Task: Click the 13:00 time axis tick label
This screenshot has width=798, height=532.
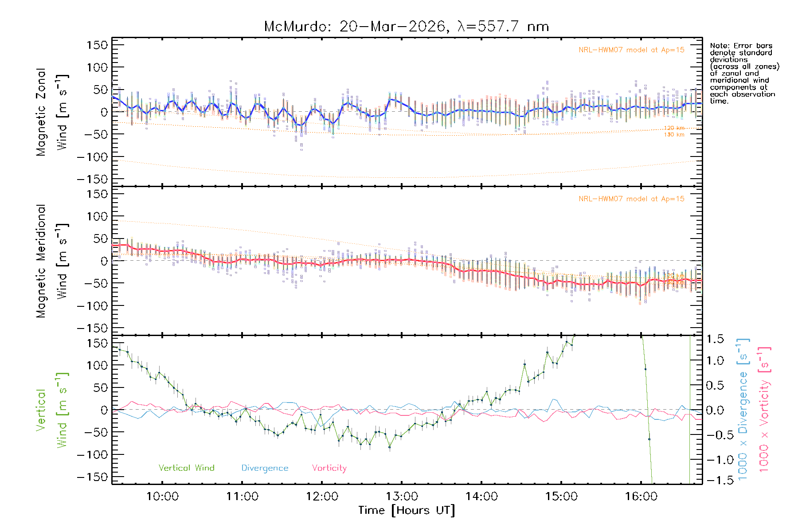Action: (402, 497)
